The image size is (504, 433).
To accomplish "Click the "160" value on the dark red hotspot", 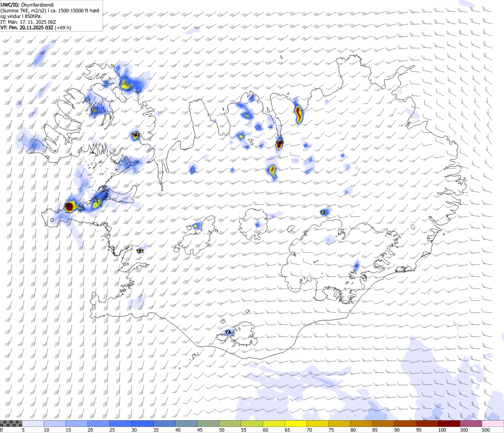I will pyautogui.click(x=280, y=143).
